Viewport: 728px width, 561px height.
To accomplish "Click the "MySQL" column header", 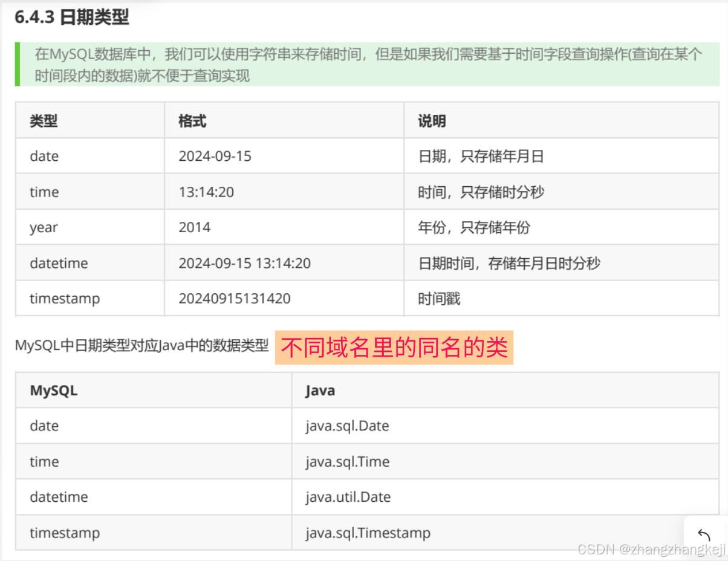I will tap(154, 390).
